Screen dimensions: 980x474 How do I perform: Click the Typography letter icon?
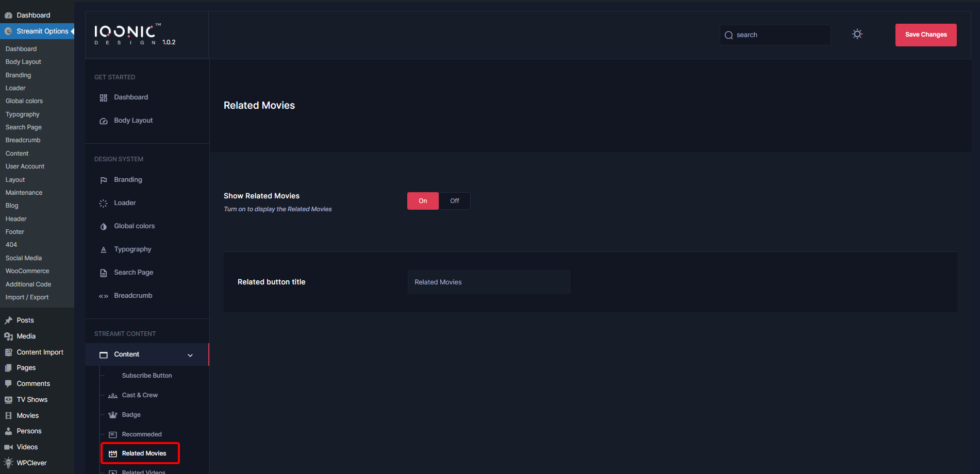pos(104,250)
